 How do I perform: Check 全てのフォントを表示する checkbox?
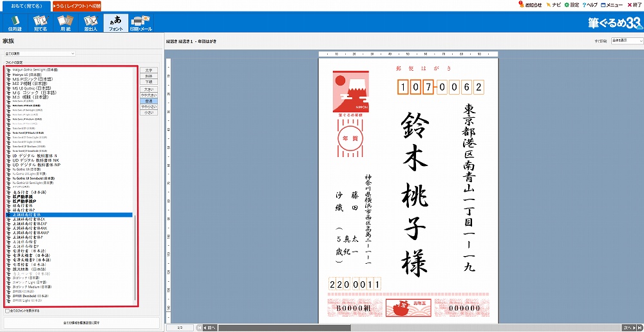coord(7,311)
